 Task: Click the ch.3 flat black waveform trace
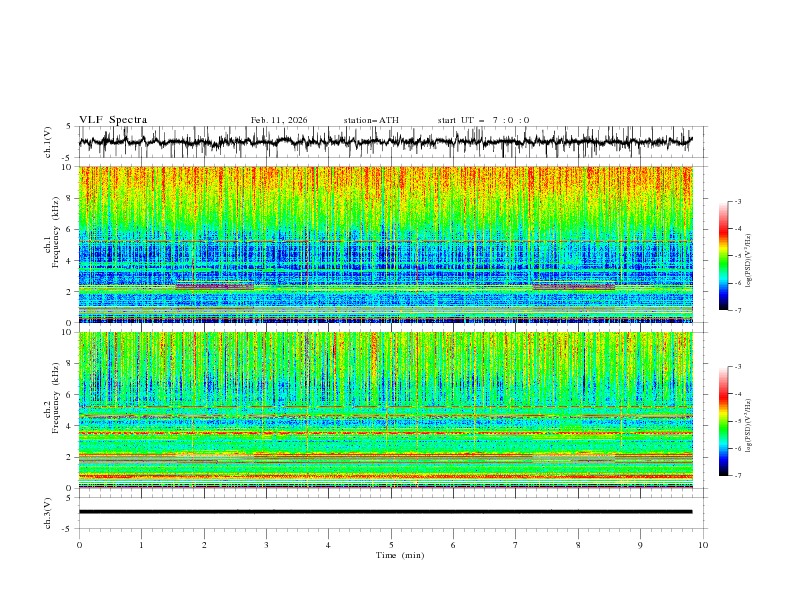(x=385, y=512)
